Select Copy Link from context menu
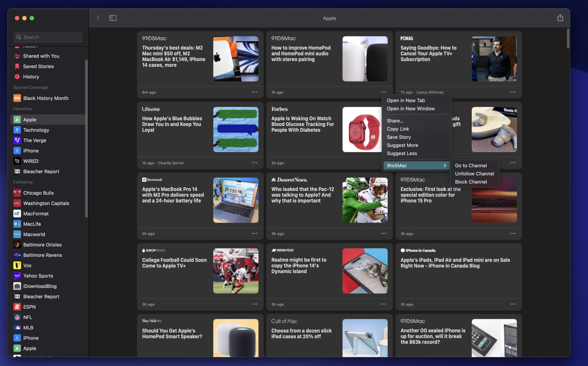This screenshot has height=366, width=588. [416, 129]
